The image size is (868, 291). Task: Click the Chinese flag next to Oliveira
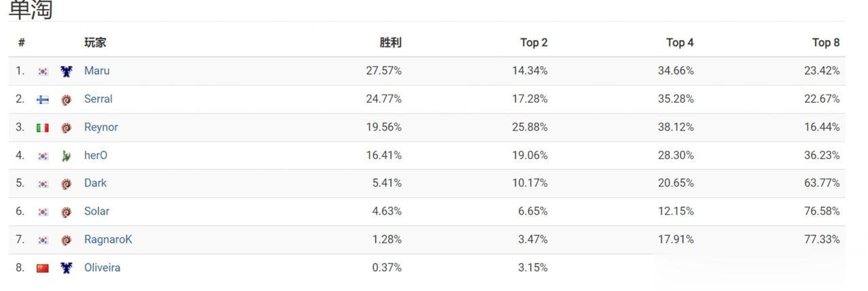pos(43,268)
